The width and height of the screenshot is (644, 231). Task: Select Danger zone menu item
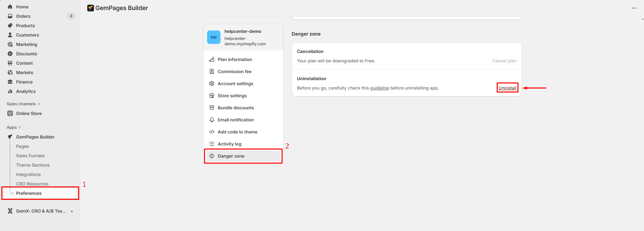tap(231, 156)
